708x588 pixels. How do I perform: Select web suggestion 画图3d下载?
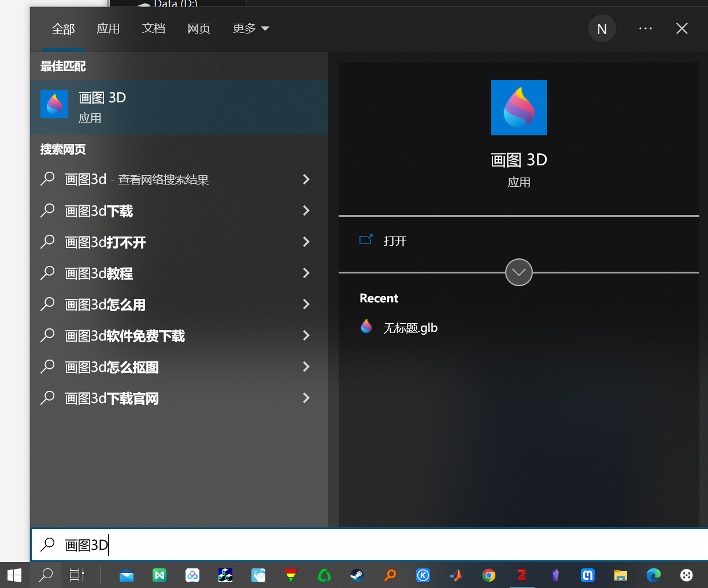tap(179, 210)
